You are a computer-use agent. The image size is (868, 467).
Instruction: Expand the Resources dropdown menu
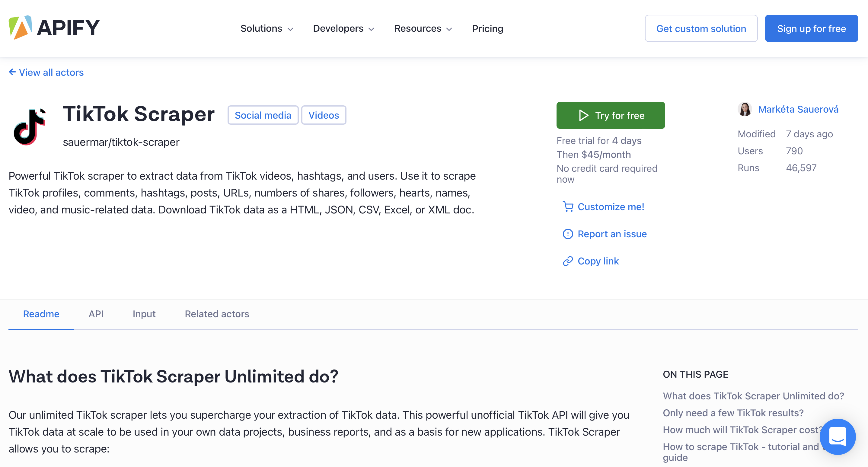(x=423, y=29)
